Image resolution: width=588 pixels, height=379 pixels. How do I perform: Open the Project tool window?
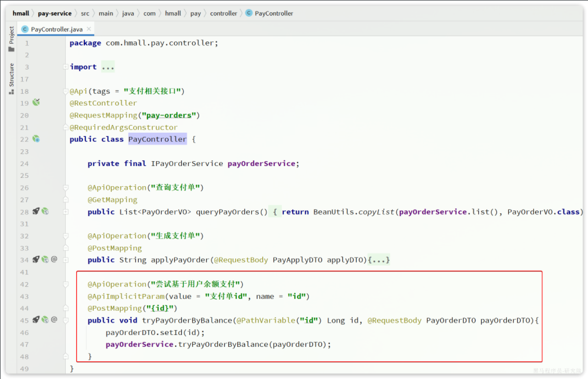11,39
